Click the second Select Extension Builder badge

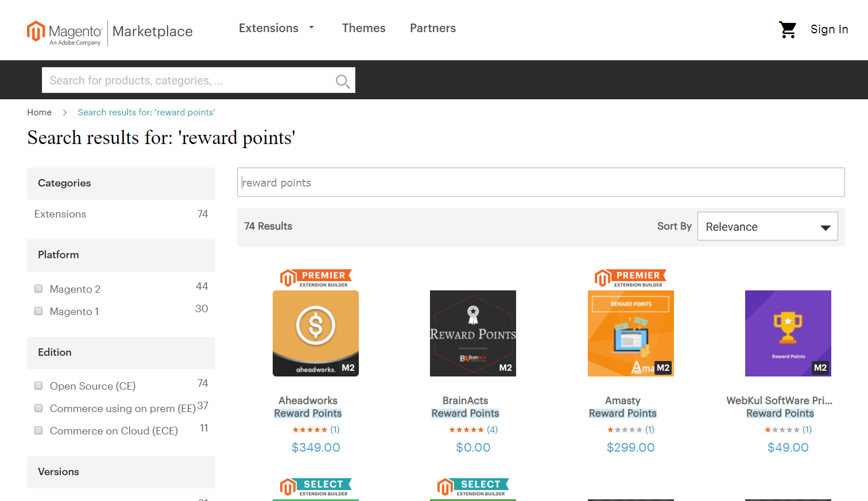tap(473, 487)
